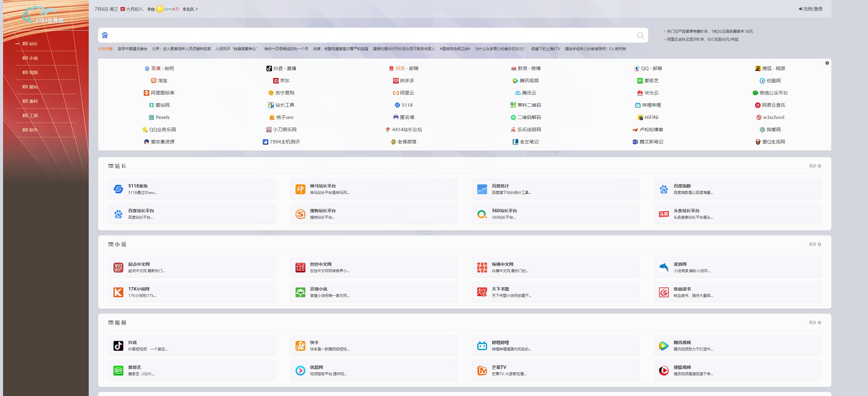
Task: Open the 天下书盟 icon
Action: pos(482,292)
